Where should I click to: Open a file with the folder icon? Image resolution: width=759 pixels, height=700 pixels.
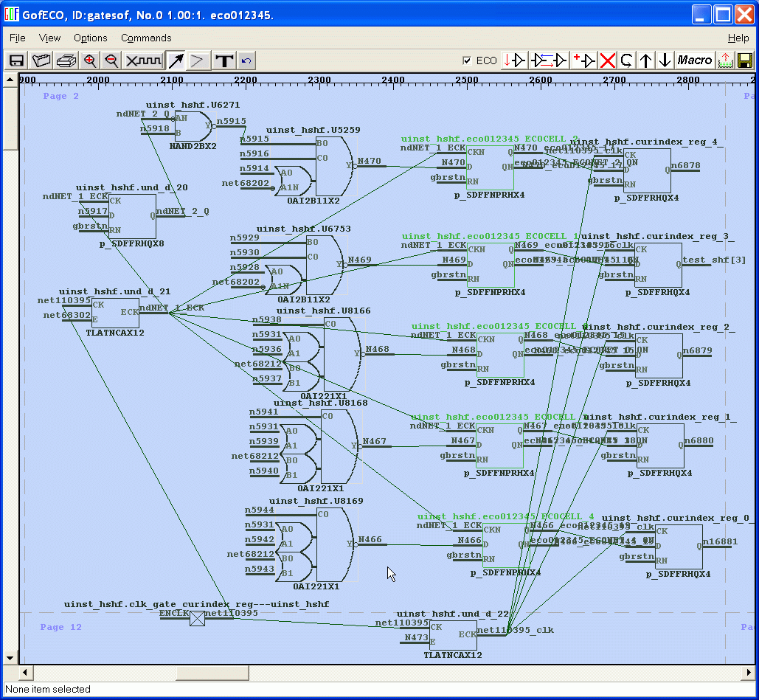pos(41,60)
